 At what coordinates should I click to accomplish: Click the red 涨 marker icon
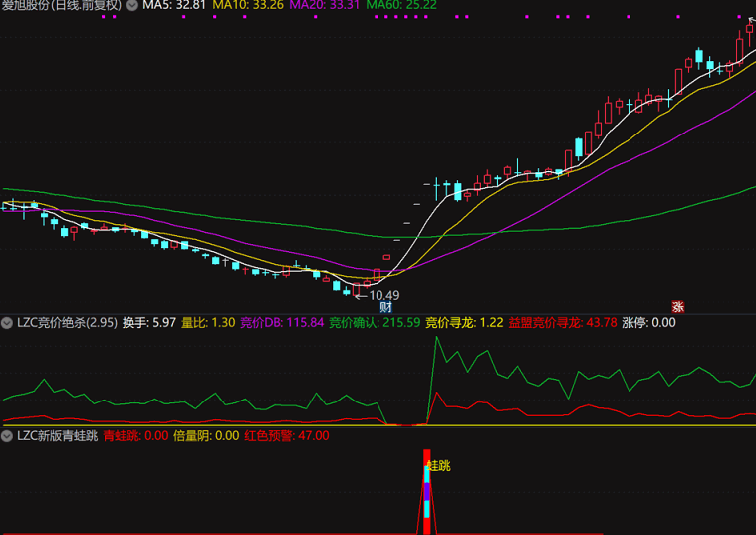point(678,307)
